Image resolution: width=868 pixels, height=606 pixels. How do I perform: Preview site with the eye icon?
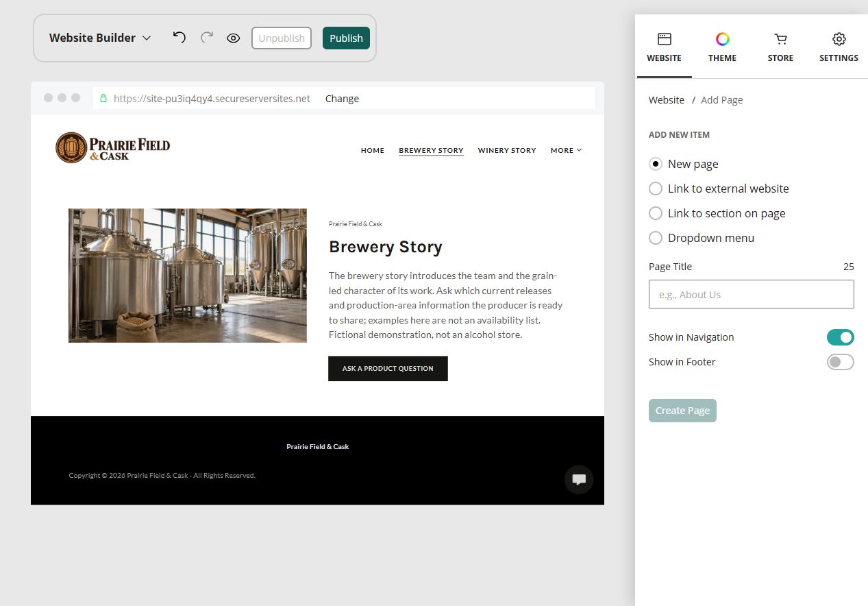234,38
